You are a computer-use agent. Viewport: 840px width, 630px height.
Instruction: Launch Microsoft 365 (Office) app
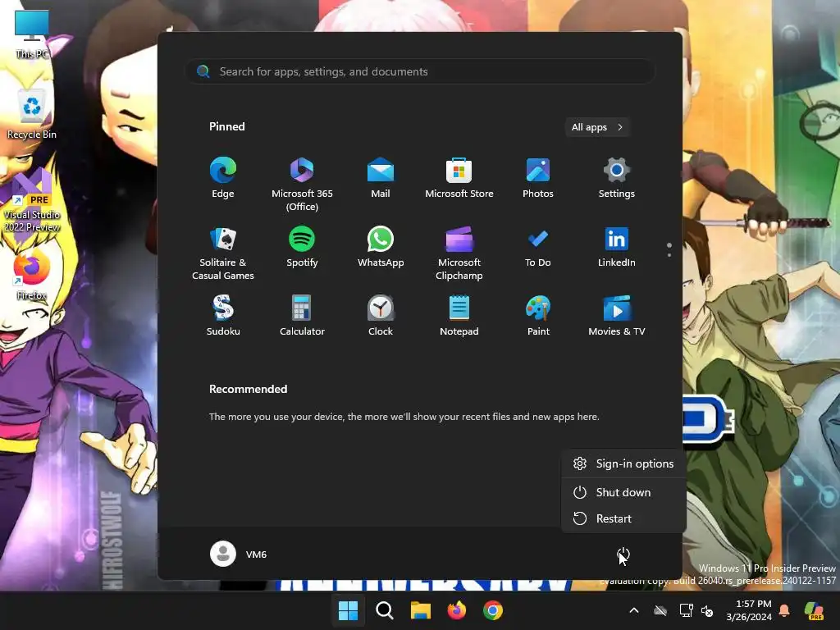tap(302, 185)
